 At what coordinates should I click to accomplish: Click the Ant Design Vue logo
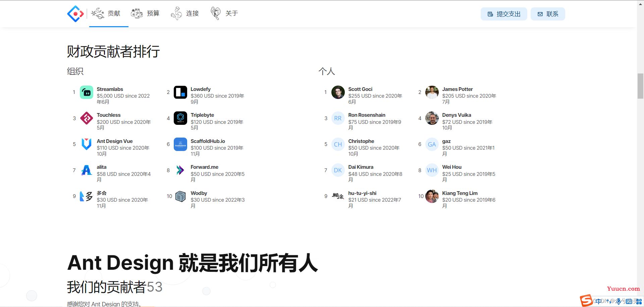pyautogui.click(x=87, y=144)
